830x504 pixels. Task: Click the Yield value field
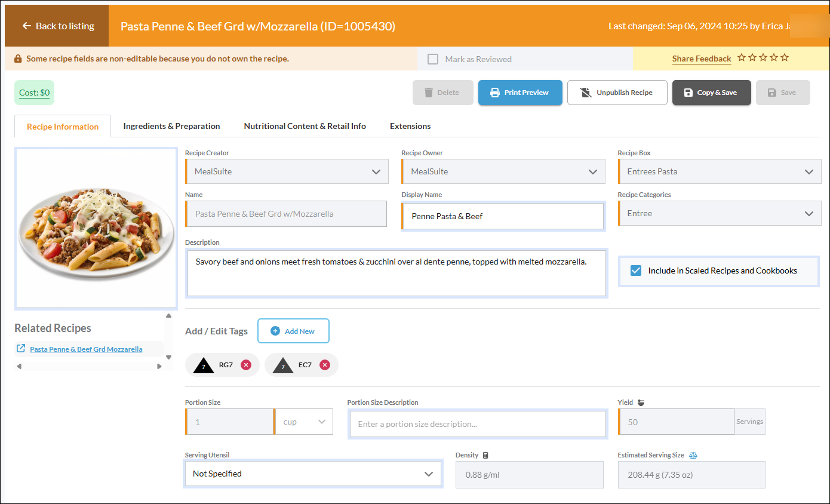click(676, 422)
